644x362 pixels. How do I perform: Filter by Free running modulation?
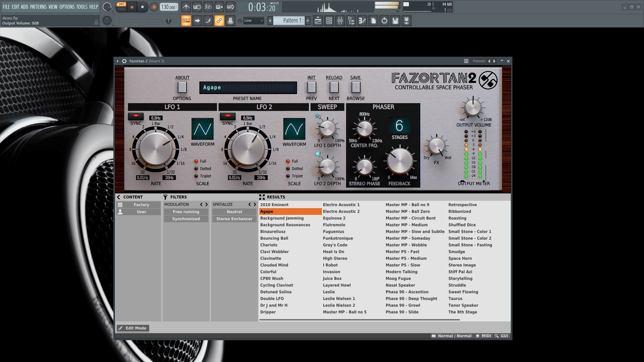[x=186, y=212]
